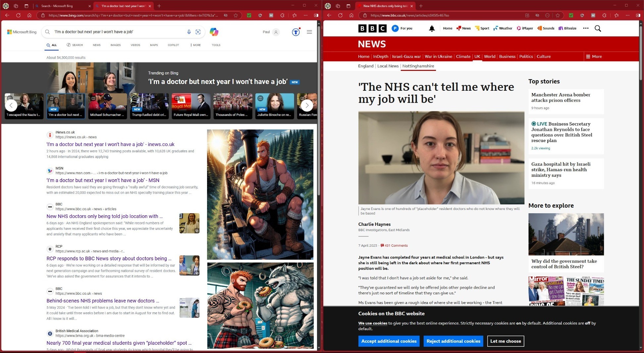Refresh the left Bing browser window
Viewport: 644px width, 353px height.
pyautogui.click(x=18, y=15)
